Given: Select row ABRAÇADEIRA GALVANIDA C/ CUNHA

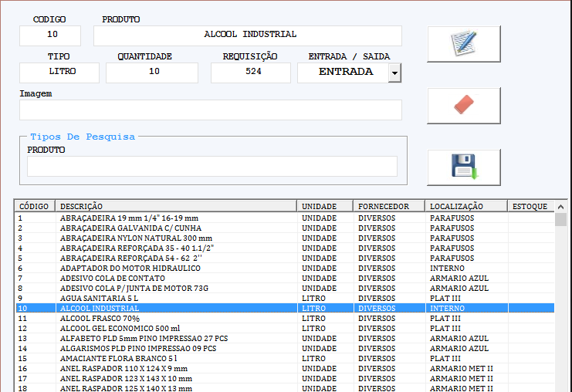Looking at the screenshot, I should pos(285,228).
